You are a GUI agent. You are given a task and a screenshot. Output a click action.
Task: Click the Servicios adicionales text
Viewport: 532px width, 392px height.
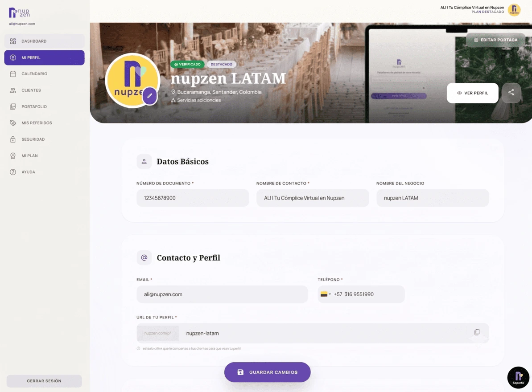point(199,100)
